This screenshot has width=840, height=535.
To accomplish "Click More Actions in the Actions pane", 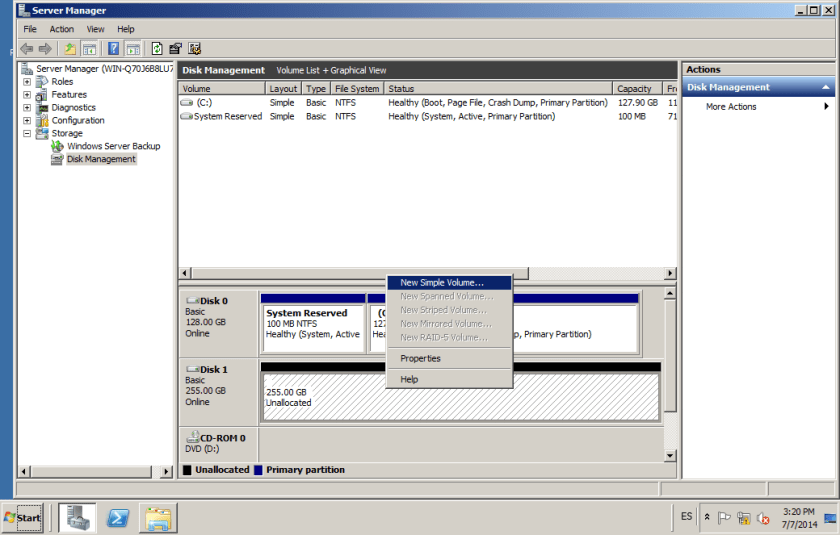I will coord(731,107).
